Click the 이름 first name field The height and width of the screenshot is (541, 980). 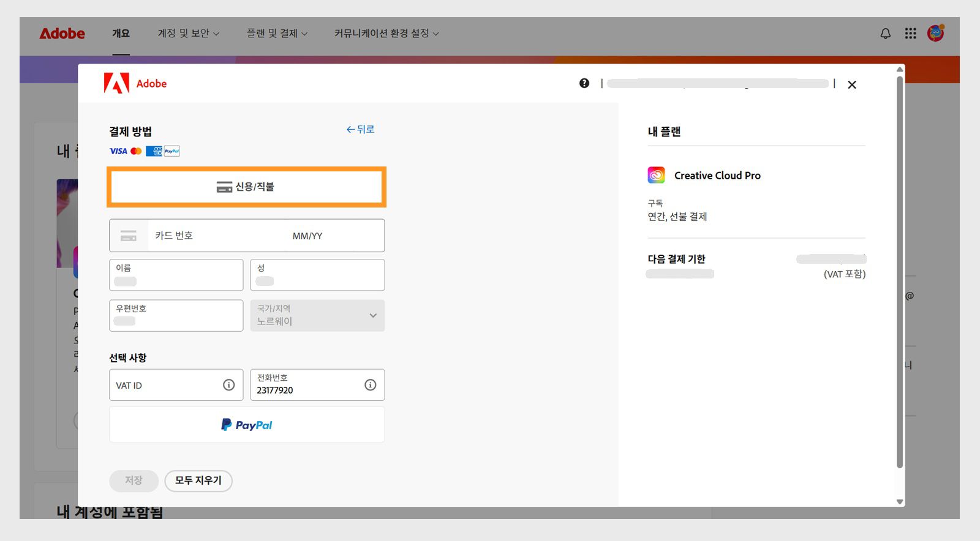(x=176, y=275)
